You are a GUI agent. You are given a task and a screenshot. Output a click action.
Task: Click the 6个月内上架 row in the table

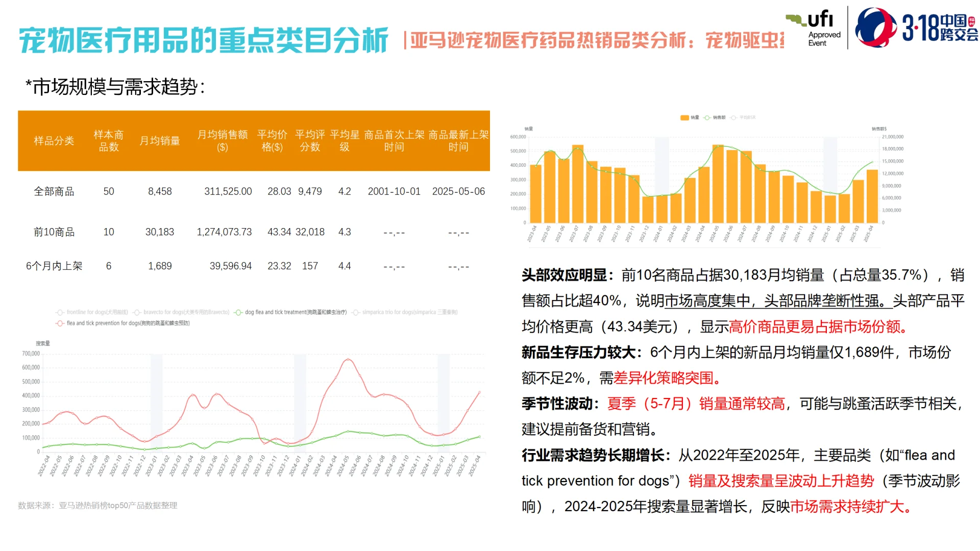[x=55, y=265]
